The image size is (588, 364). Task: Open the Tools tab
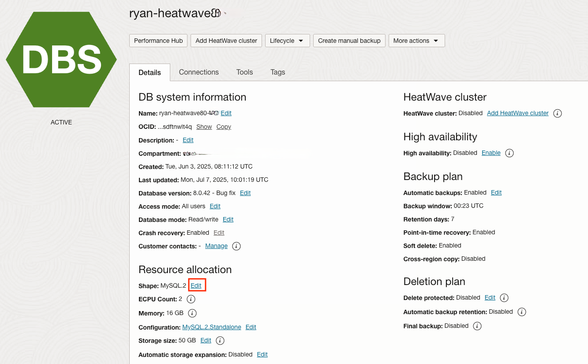click(244, 72)
